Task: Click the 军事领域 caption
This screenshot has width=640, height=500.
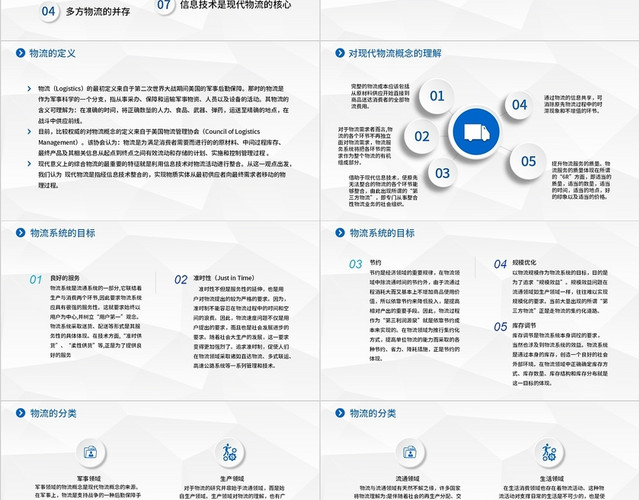Action: [89, 478]
